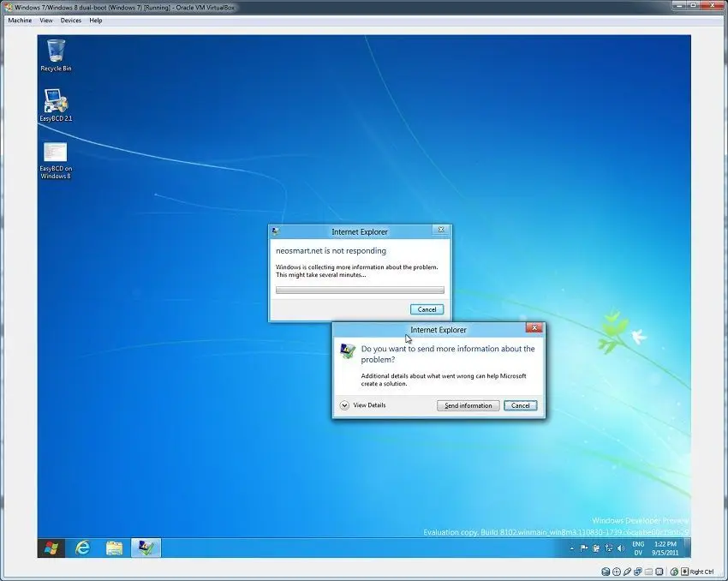
Task: Click the VirtualBox network adapter status icon
Action: coord(638,572)
